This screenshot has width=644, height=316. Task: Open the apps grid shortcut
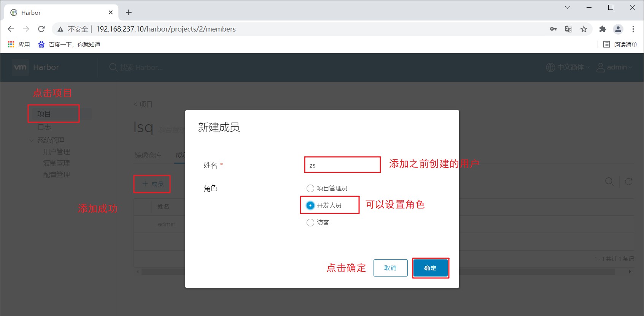(x=19, y=44)
